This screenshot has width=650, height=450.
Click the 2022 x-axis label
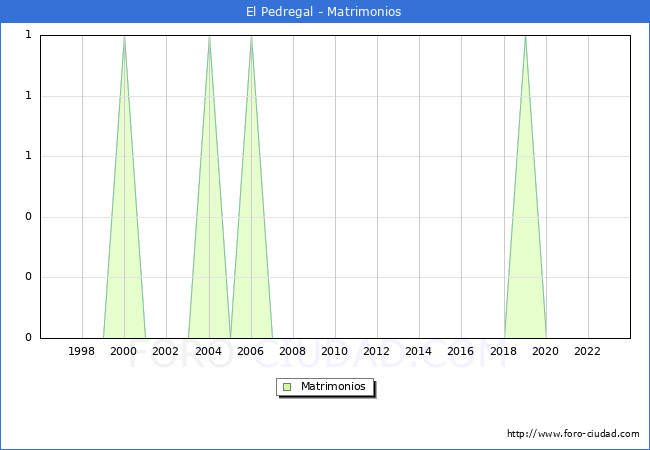tap(587, 351)
